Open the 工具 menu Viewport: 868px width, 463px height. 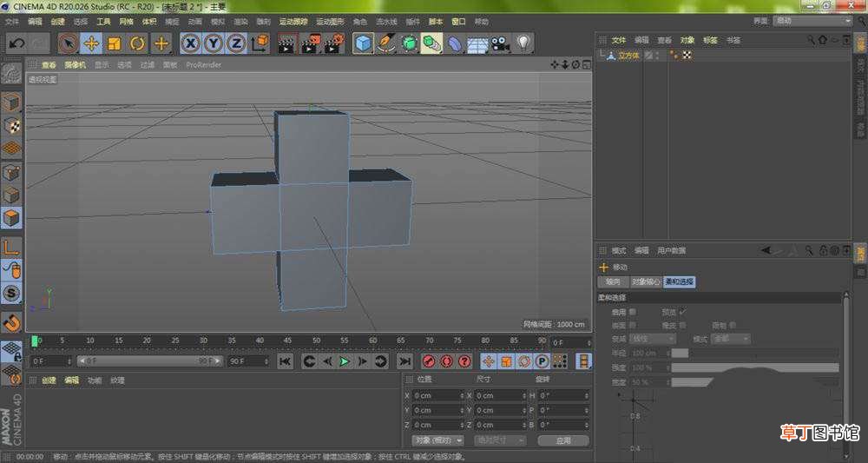[x=103, y=22]
